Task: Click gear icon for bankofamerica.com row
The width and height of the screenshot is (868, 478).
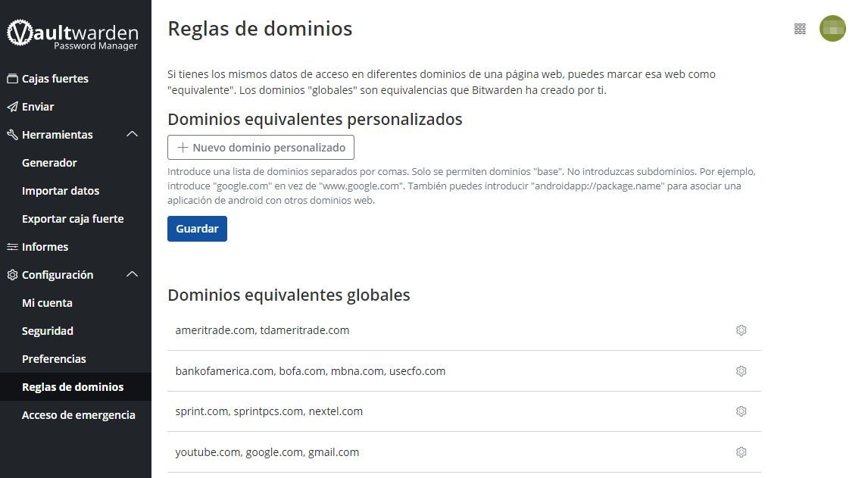Action: click(741, 371)
